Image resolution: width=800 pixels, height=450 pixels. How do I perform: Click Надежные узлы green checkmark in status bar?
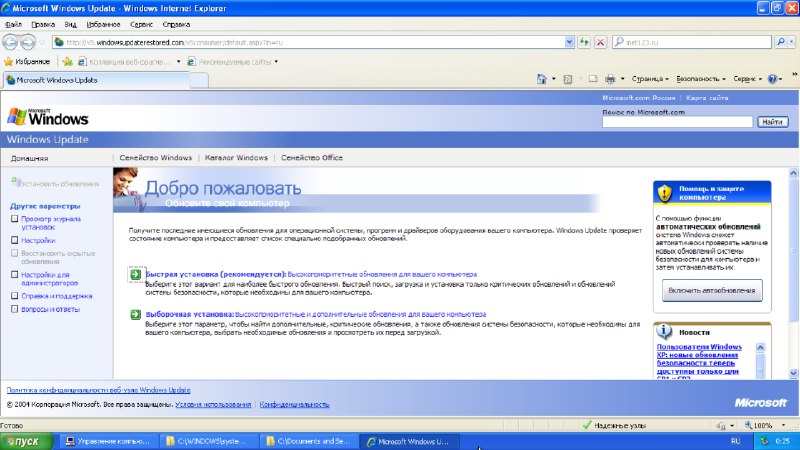click(587, 425)
